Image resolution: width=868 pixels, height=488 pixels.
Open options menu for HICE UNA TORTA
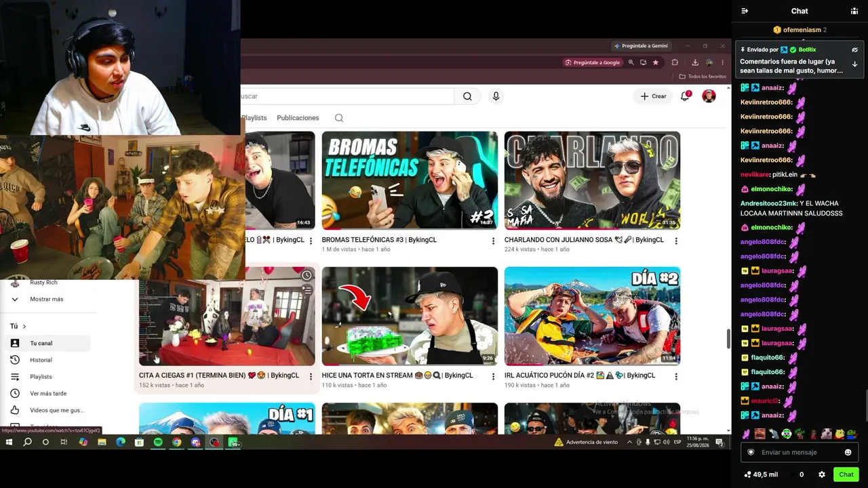pyautogui.click(x=493, y=376)
